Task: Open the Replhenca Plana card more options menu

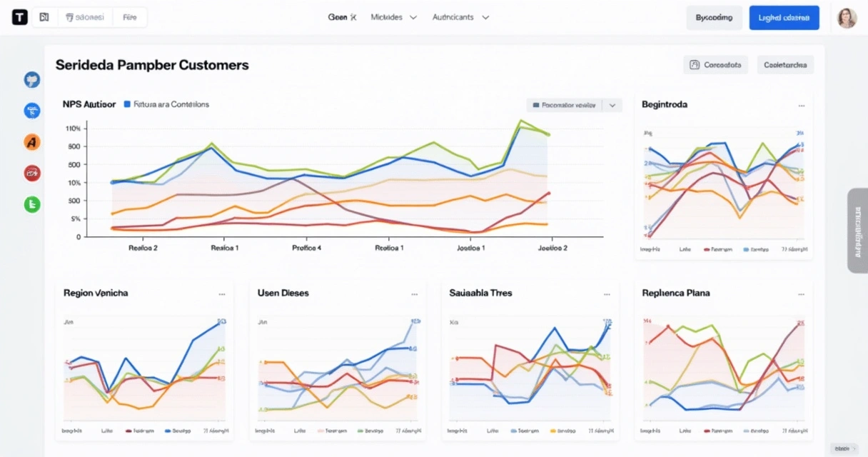Action: tap(802, 293)
